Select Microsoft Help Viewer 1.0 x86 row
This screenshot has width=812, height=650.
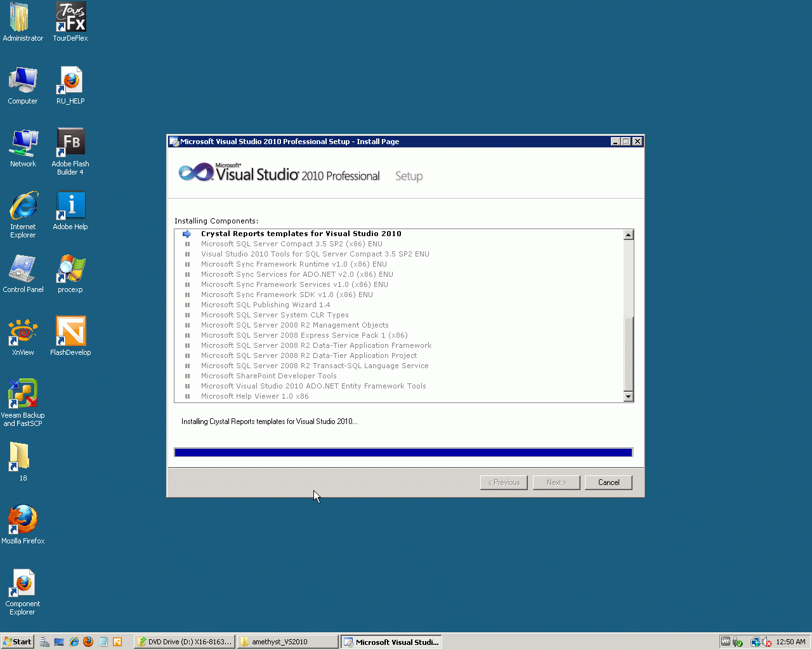pos(255,396)
